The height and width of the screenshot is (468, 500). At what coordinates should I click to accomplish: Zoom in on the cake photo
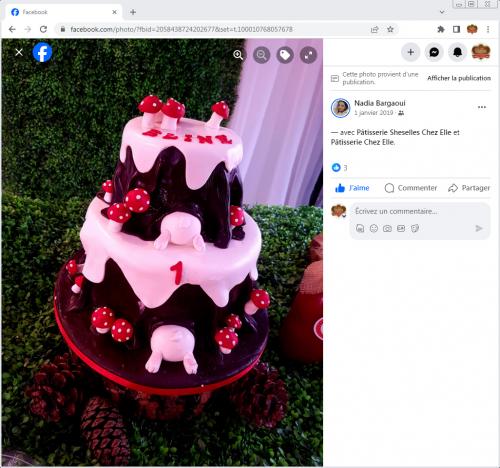pyautogui.click(x=238, y=55)
